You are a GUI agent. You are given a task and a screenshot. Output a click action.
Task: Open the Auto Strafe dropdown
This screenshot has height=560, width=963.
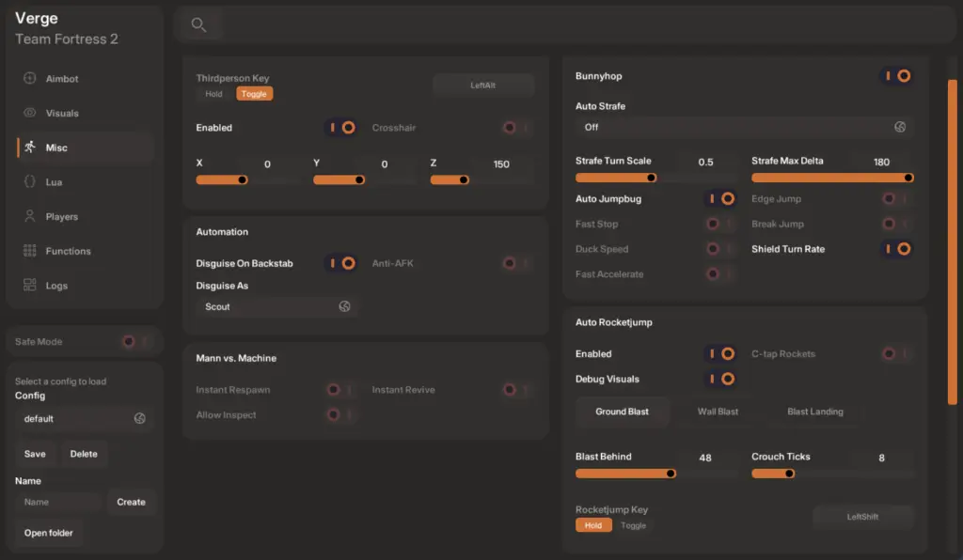(744, 127)
